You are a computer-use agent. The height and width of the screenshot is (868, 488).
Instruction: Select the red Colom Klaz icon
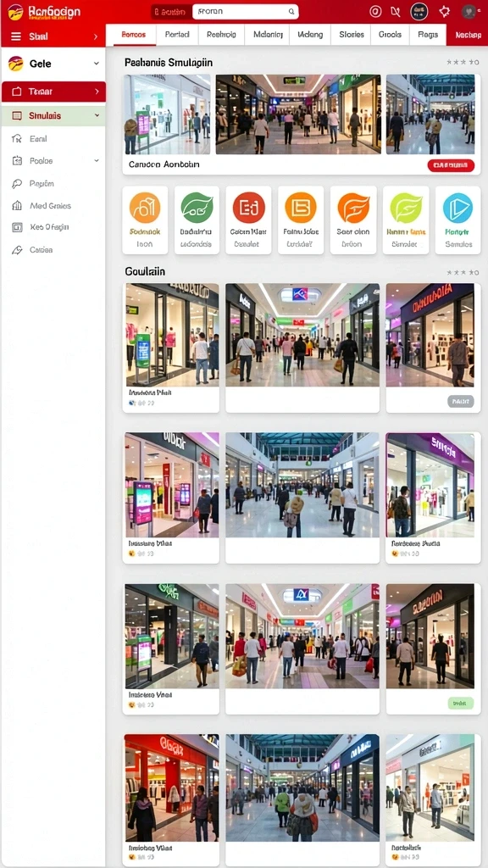(248, 208)
